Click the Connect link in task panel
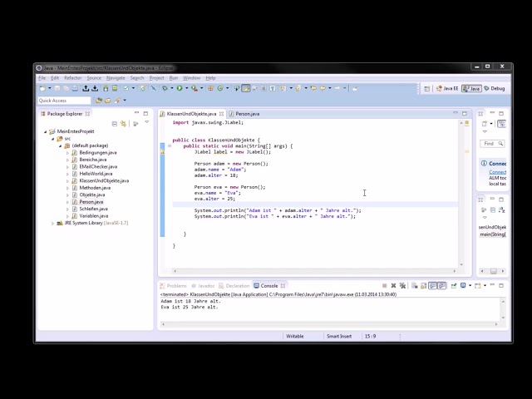 click(497, 172)
